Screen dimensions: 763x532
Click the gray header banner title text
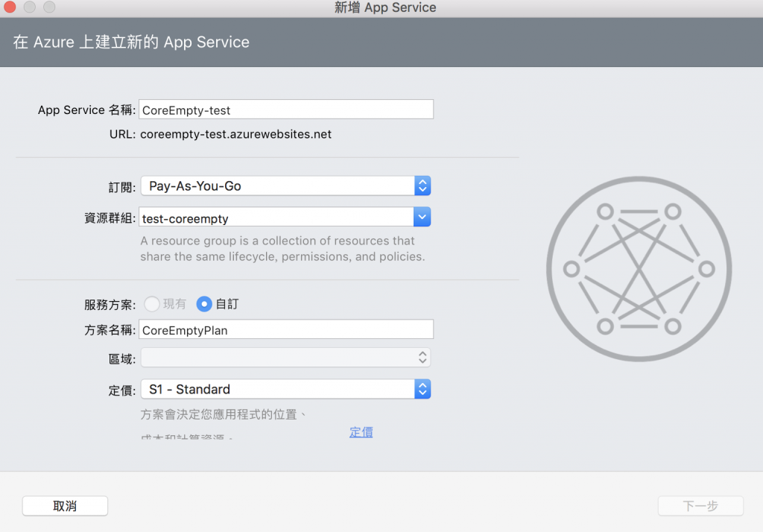pos(131,42)
